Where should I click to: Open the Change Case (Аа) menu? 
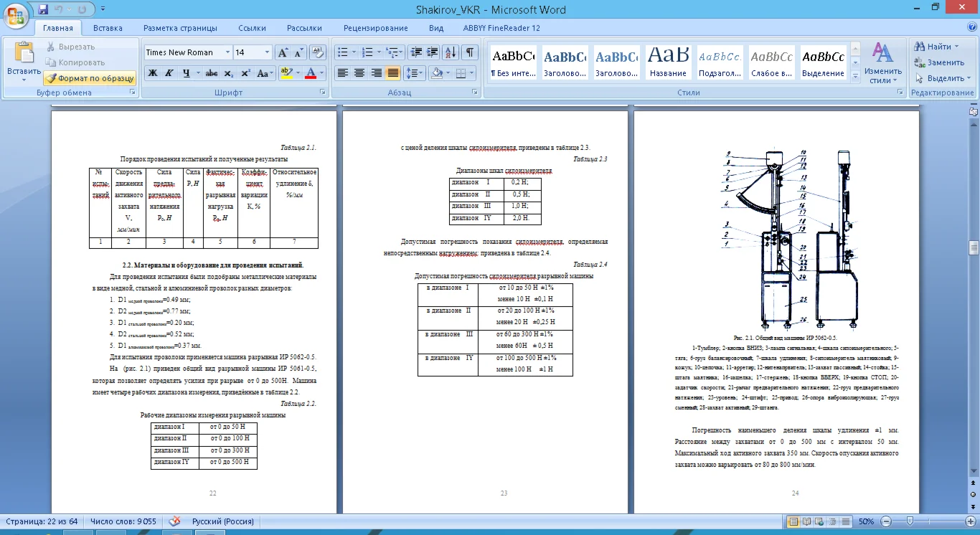coord(265,73)
